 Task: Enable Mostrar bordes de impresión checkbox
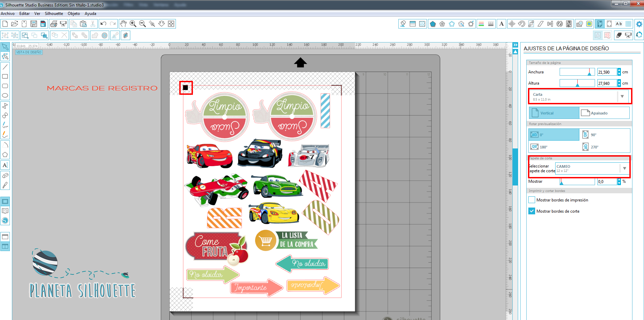point(532,200)
